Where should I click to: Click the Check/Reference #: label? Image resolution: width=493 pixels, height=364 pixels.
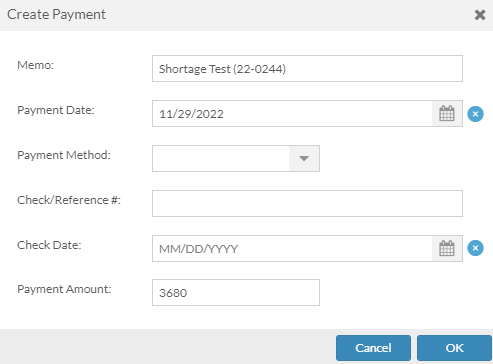(69, 200)
